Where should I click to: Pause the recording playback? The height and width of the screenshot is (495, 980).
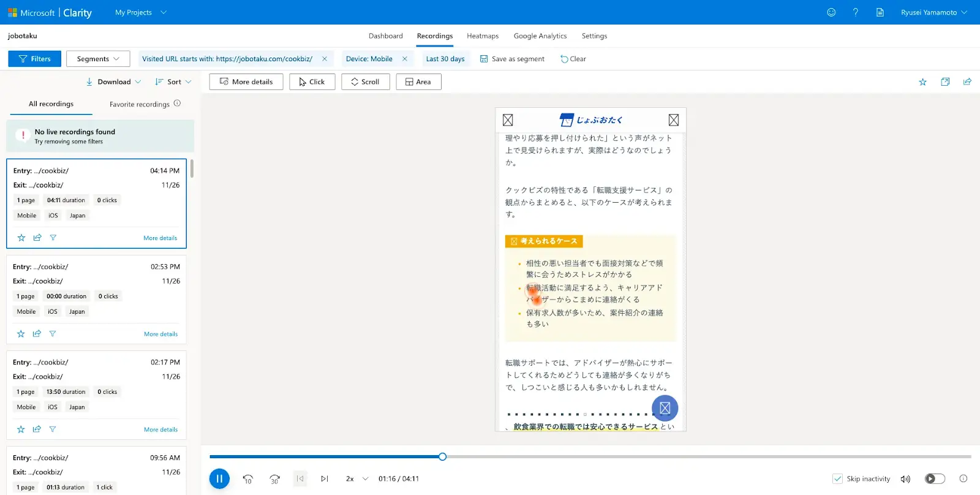[219, 478]
